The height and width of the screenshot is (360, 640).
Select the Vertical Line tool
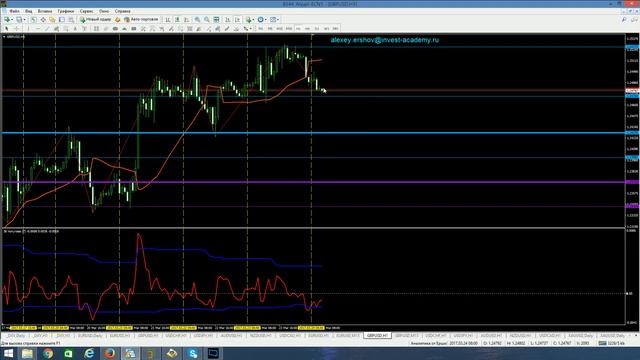[28, 29]
